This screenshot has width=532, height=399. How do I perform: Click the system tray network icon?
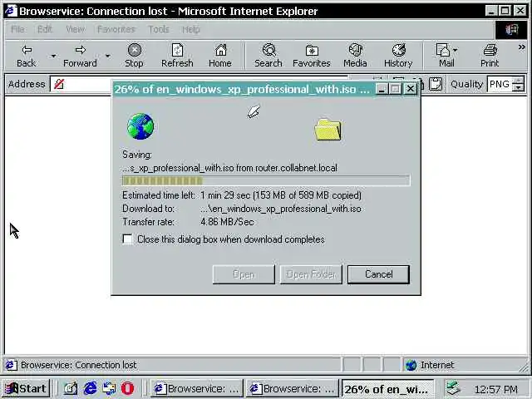click(x=452, y=388)
